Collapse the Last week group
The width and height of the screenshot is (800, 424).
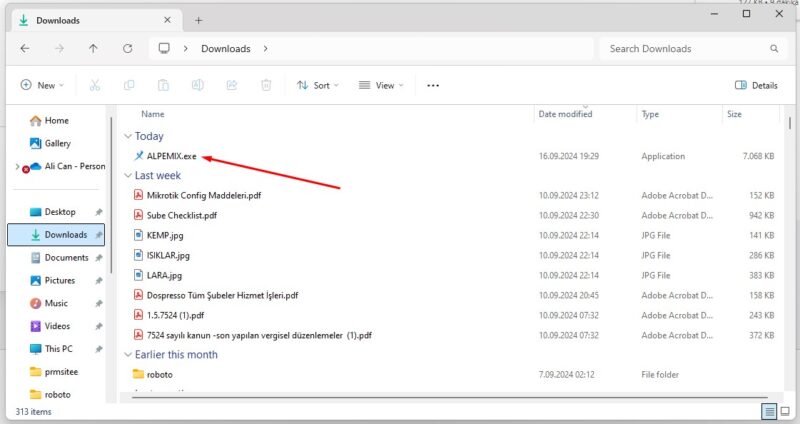pyautogui.click(x=127, y=175)
